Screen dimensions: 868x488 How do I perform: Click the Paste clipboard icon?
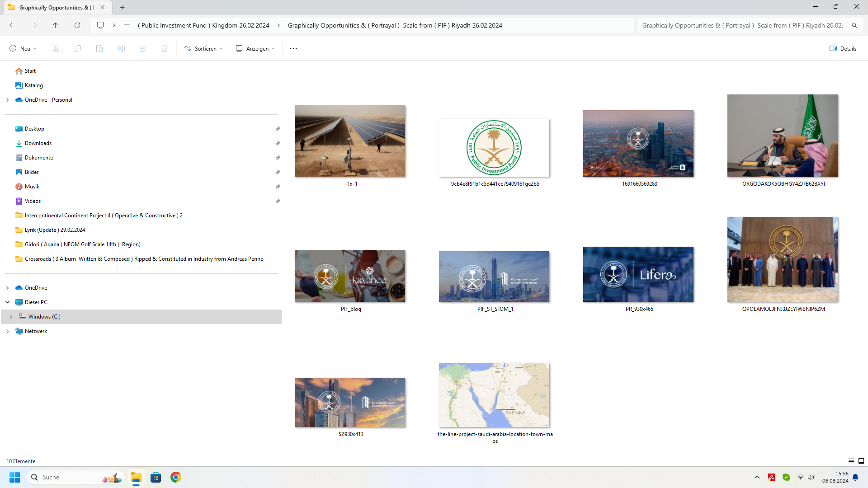(x=99, y=48)
